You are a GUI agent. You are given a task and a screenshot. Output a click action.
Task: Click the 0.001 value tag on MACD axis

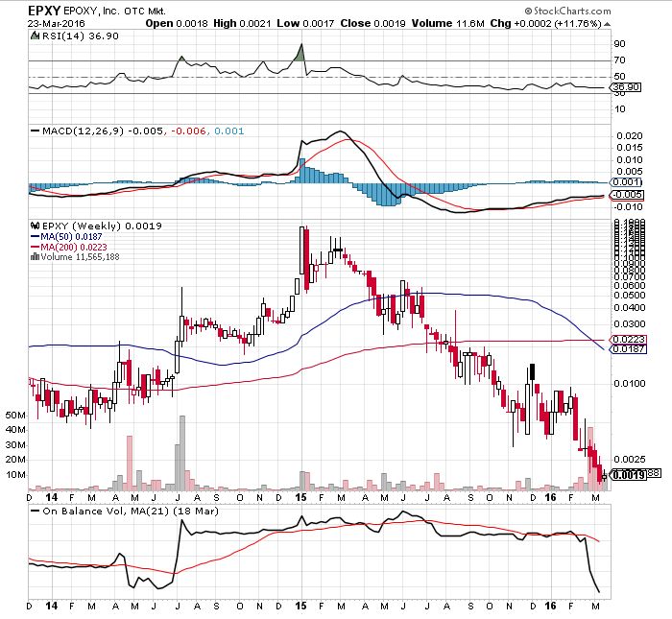[625, 182]
